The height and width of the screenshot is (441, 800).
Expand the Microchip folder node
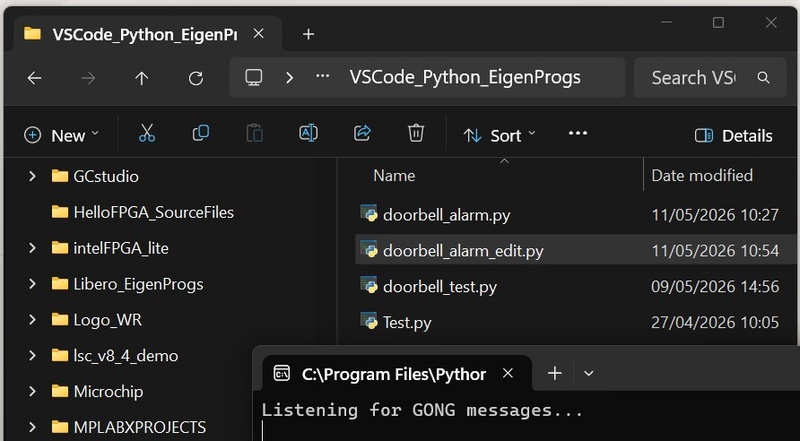pyautogui.click(x=32, y=391)
